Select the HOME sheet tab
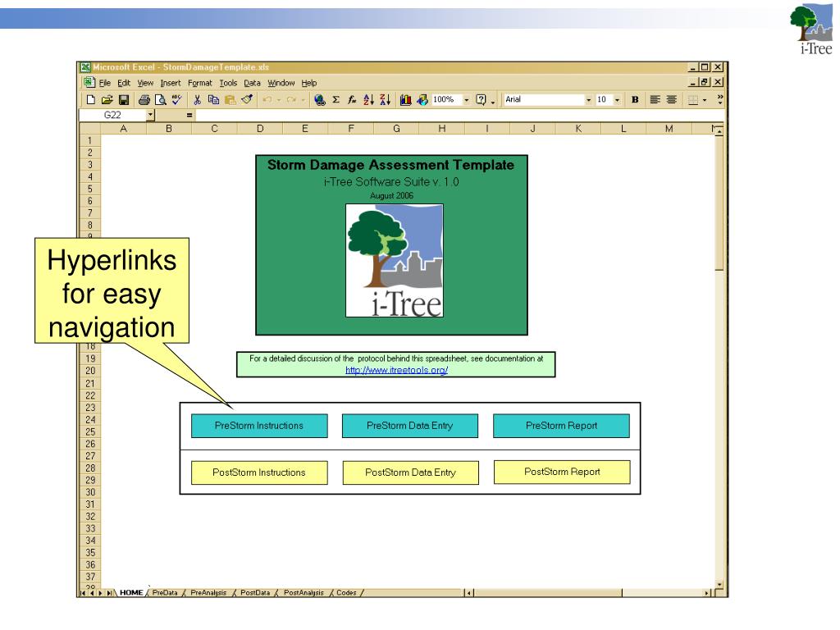This screenshot has height=630, width=840. click(131, 592)
